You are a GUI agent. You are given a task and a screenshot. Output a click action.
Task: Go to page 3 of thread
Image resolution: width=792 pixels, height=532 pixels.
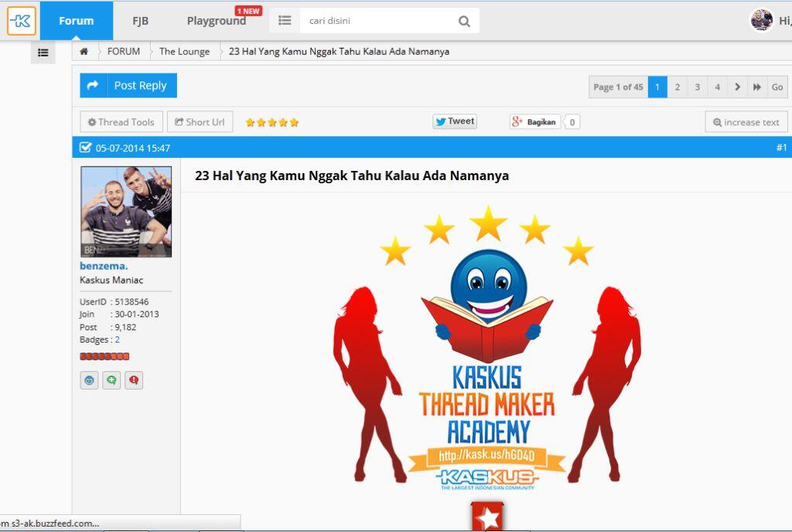pos(698,87)
